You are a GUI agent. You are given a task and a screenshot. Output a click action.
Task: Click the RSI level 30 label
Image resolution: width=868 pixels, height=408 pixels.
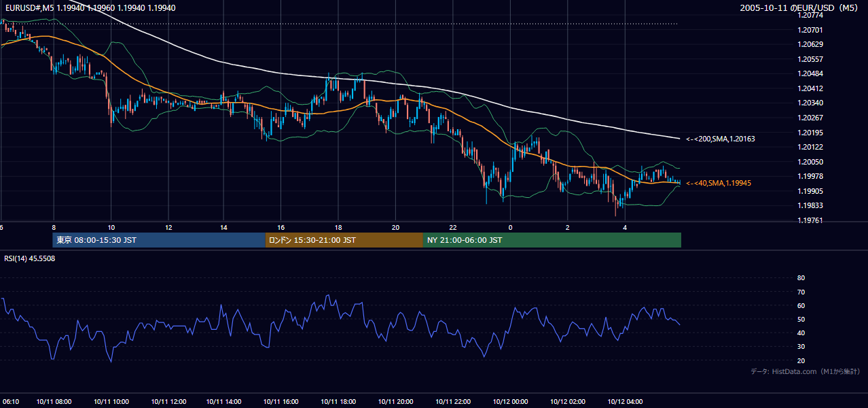point(801,347)
